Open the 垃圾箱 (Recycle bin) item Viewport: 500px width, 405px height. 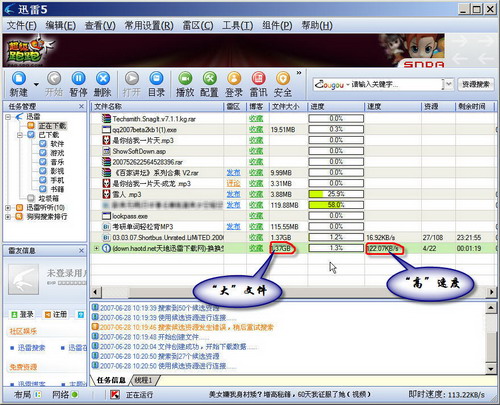pos(49,198)
